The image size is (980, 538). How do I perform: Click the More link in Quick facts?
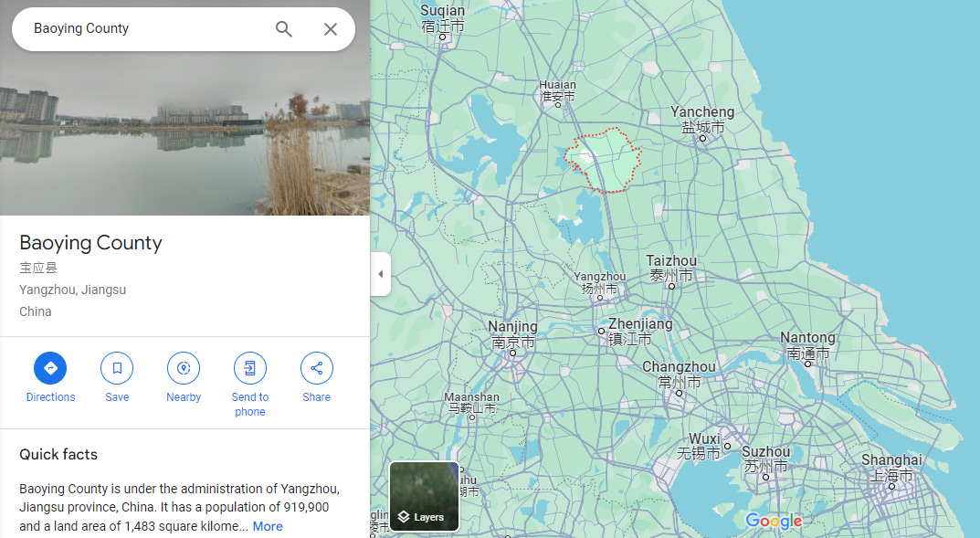click(x=268, y=526)
